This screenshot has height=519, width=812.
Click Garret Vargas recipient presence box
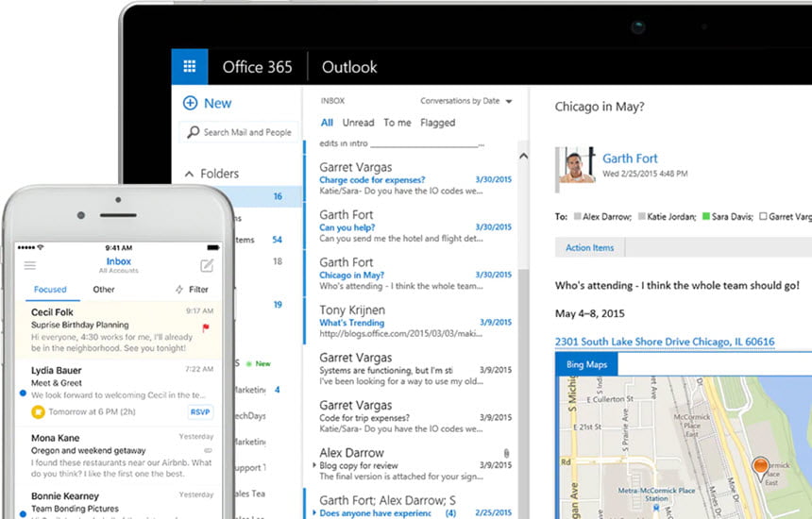[x=763, y=216]
